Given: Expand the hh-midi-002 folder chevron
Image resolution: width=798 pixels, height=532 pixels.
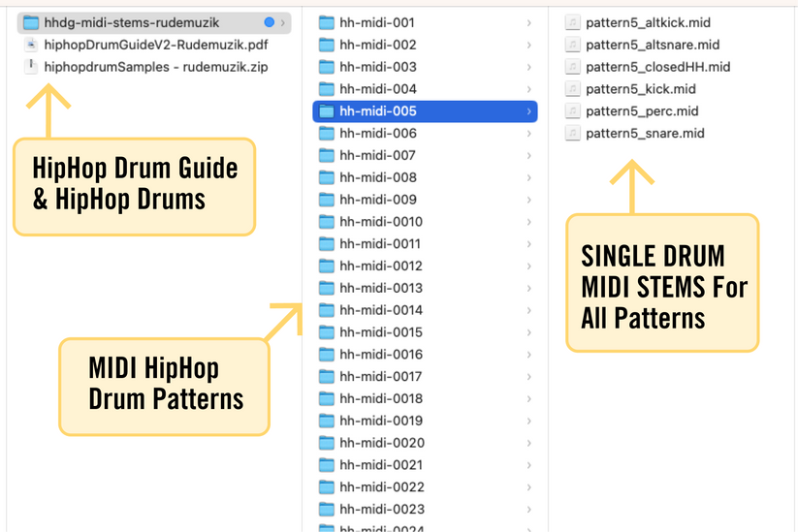Looking at the screenshot, I should click(x=528, y=45).
